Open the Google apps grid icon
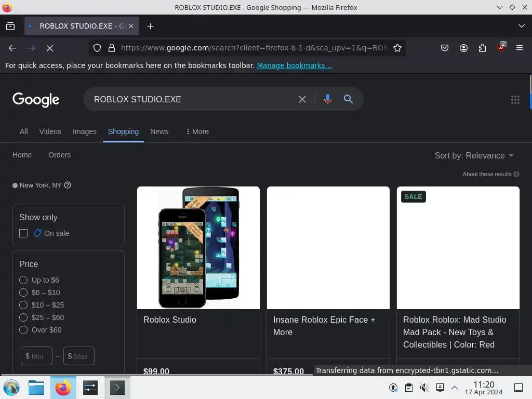The image size is (532, 399). [515, 99]
